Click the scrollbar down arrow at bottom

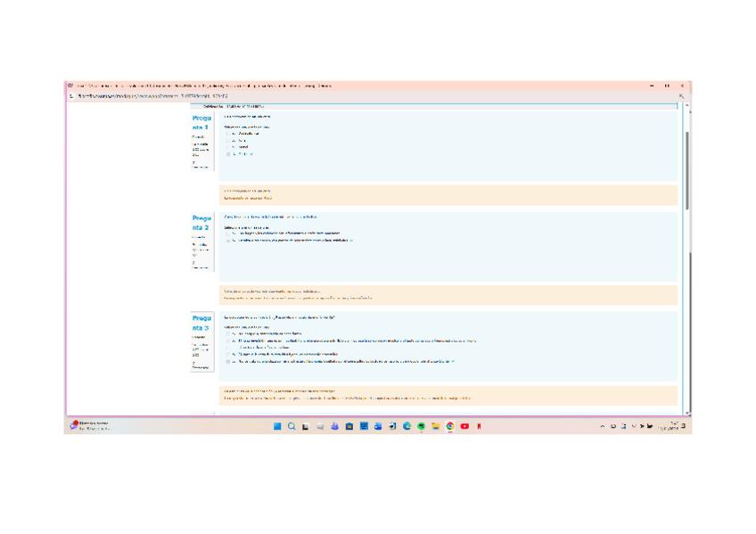pos(687,413)
